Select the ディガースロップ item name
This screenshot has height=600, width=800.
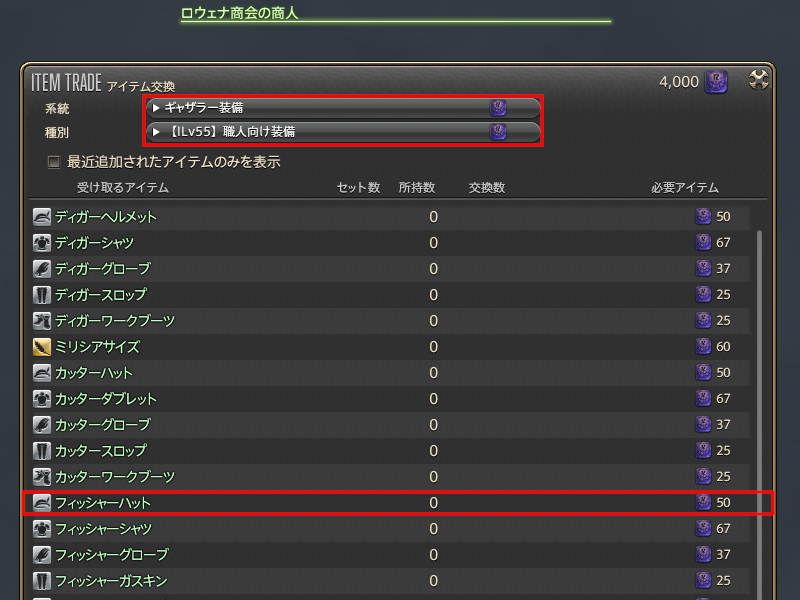(101, 295)
